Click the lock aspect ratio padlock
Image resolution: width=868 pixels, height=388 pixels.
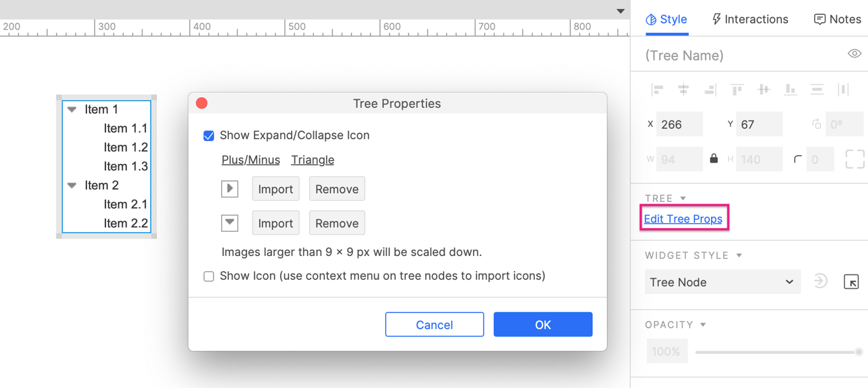pos(714,159)
